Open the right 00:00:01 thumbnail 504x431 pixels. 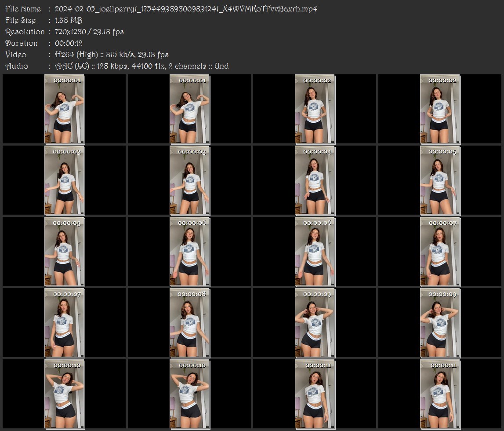[190, 109]
